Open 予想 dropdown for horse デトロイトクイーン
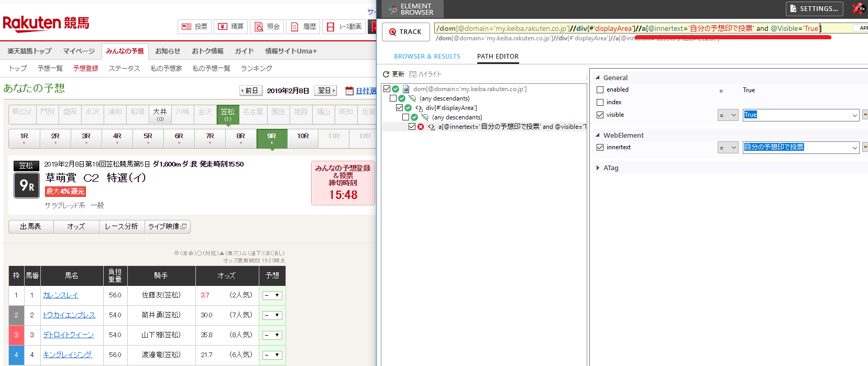 (272, 335)
